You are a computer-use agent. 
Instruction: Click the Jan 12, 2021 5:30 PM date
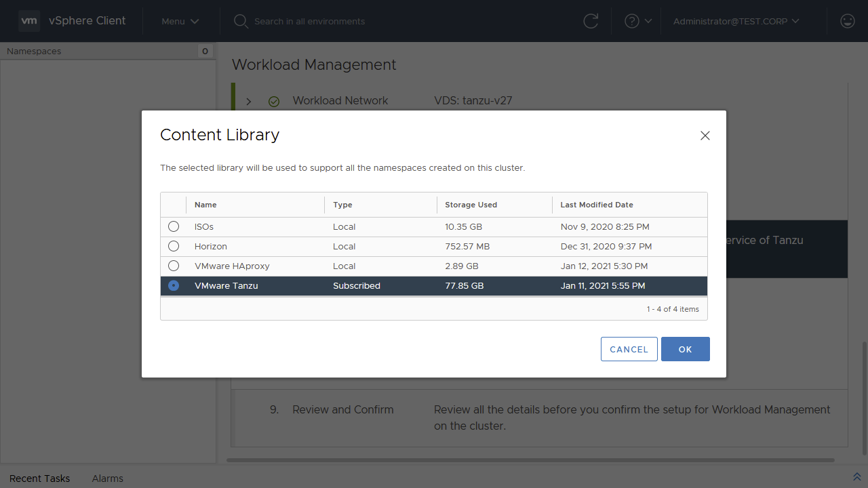[604, 266]
